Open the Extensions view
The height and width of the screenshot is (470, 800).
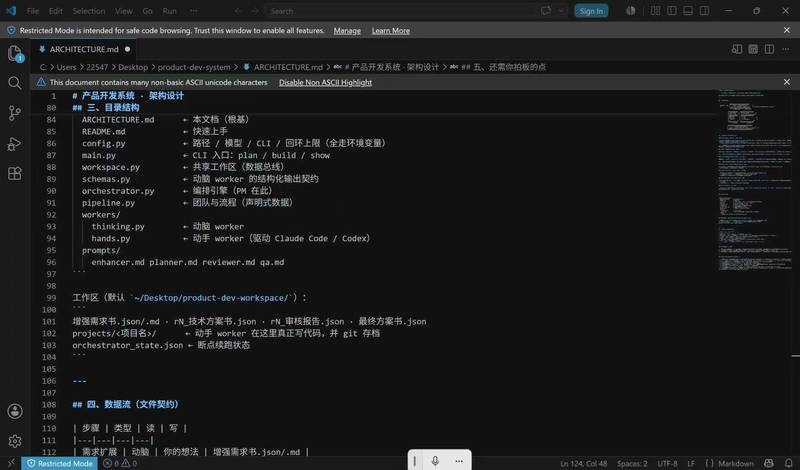pyautogui.click(x=15, y=174)
